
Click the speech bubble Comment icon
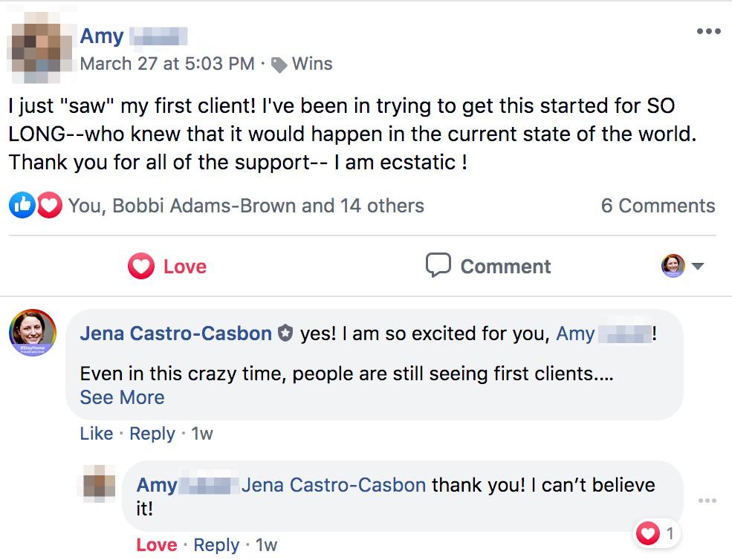[x=438, y=265]
